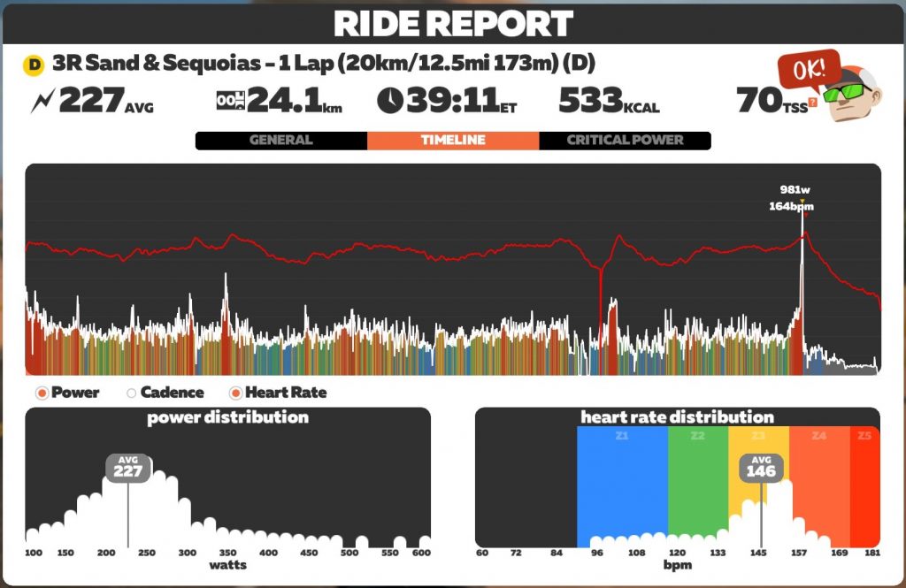Click the 39:11 elapsed time value
Viewport: 906px width, 588px height.
click(x=461, y=101)
